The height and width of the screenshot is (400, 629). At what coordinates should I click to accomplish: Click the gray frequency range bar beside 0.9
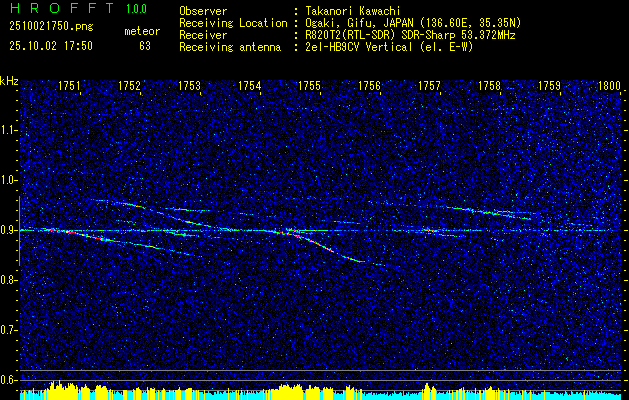pyautogui.click(x=19, y=231)
